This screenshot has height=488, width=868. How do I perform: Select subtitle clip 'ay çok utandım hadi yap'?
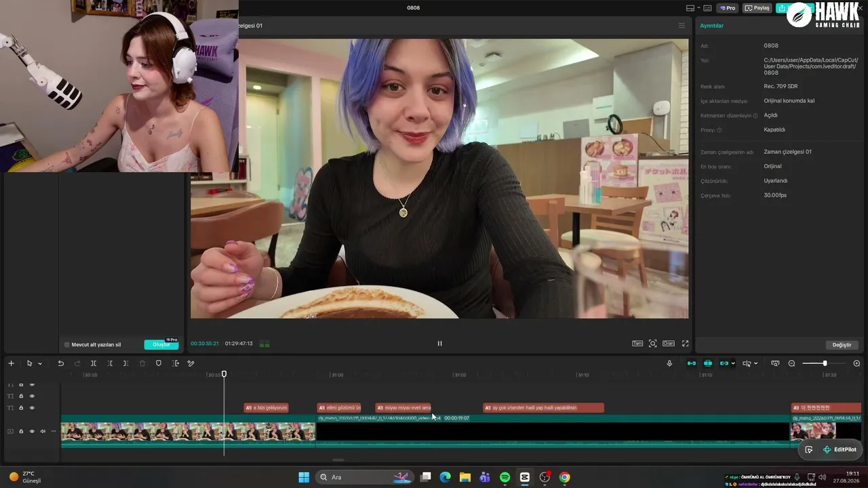pyautogui.click(x=543, y=408)
